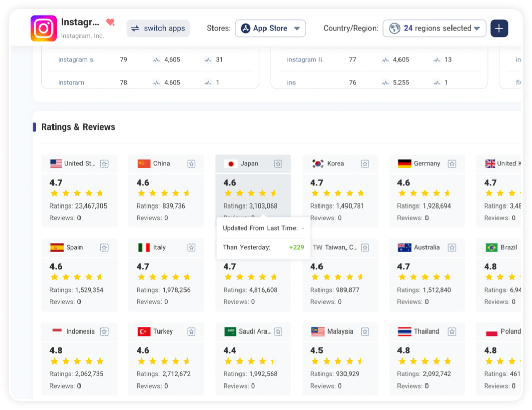Toggle star bookmark on Germany card
The width and height of the screenshot is (532, 410).
click(451, 164)
